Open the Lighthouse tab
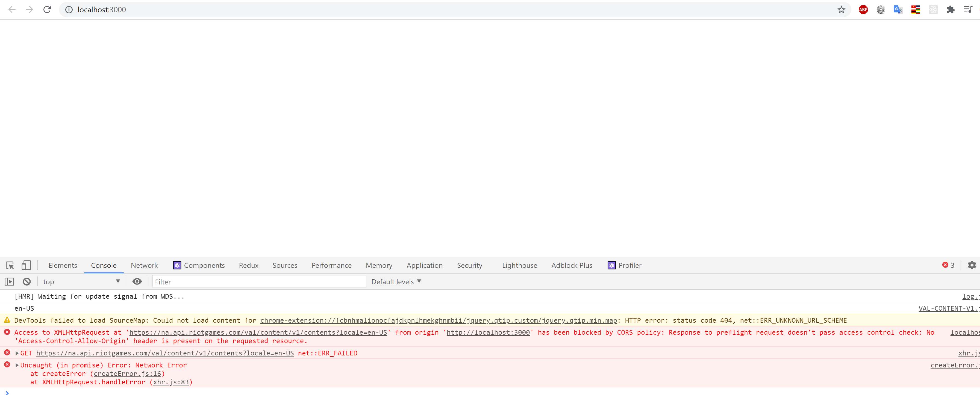This screenshot has width=980, height=395. tap(519, 265)
